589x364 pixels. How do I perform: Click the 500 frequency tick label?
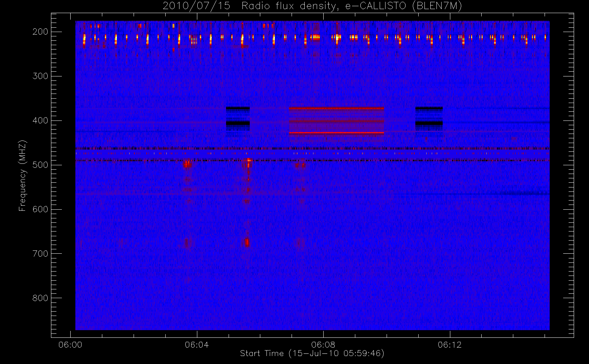pos(40,165)
